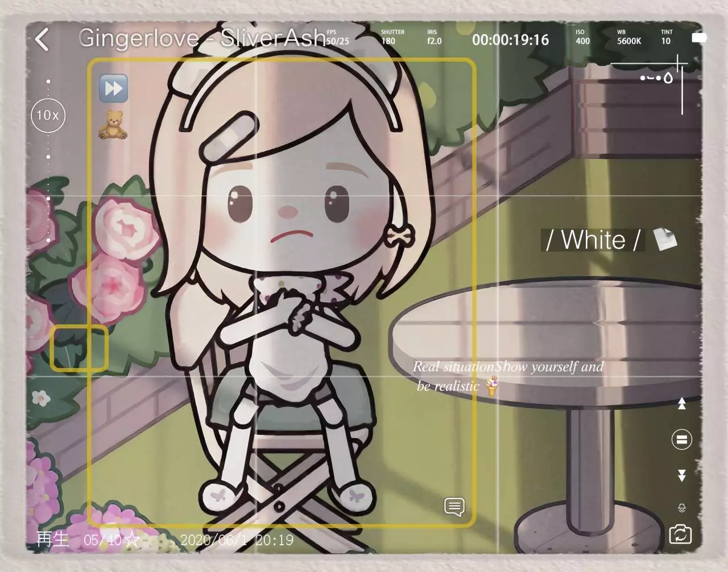Expand the double down arrow control
This screenshot has width=728, height=572.
click(681, 475)
